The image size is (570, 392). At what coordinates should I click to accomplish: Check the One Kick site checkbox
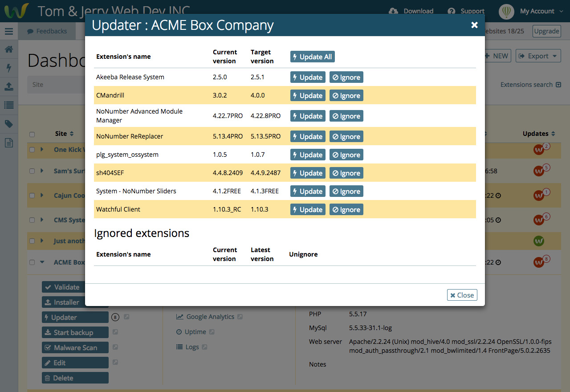32,150
